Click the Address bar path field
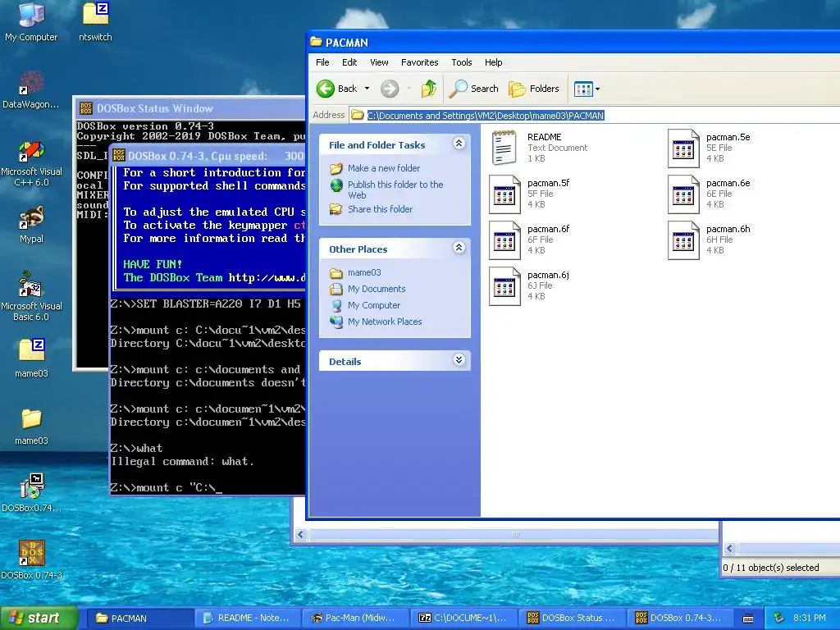Viewport: 840px width, 630px height. (x=595, y=115)
